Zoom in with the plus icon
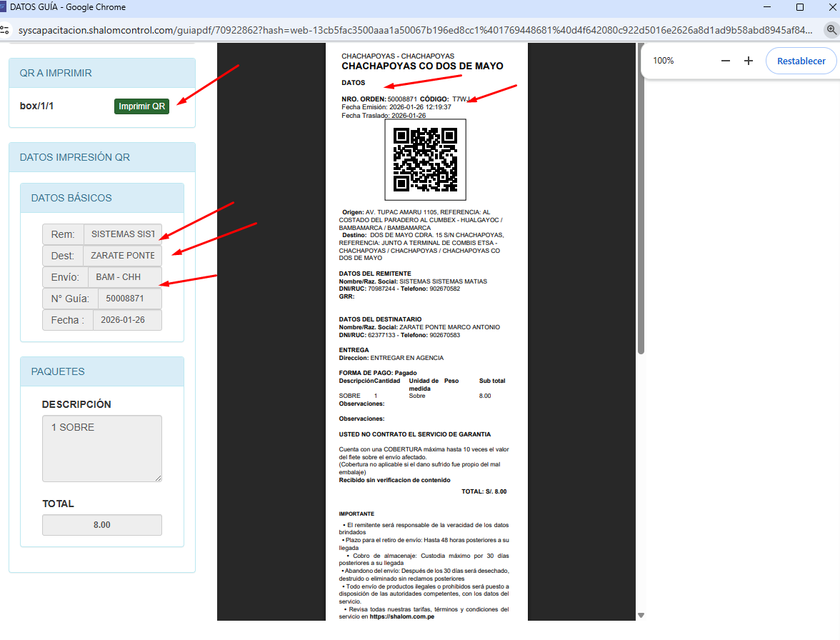This screenshot has height=640, width=840. click(x=749, y=61)
